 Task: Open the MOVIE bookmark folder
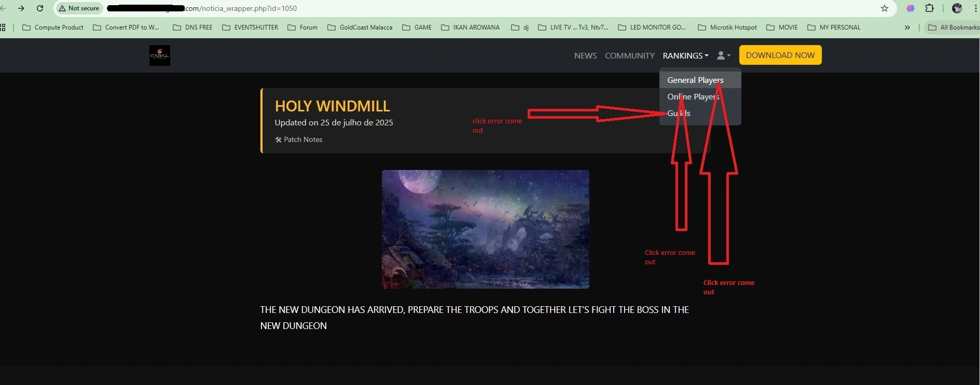click(782, 27)
